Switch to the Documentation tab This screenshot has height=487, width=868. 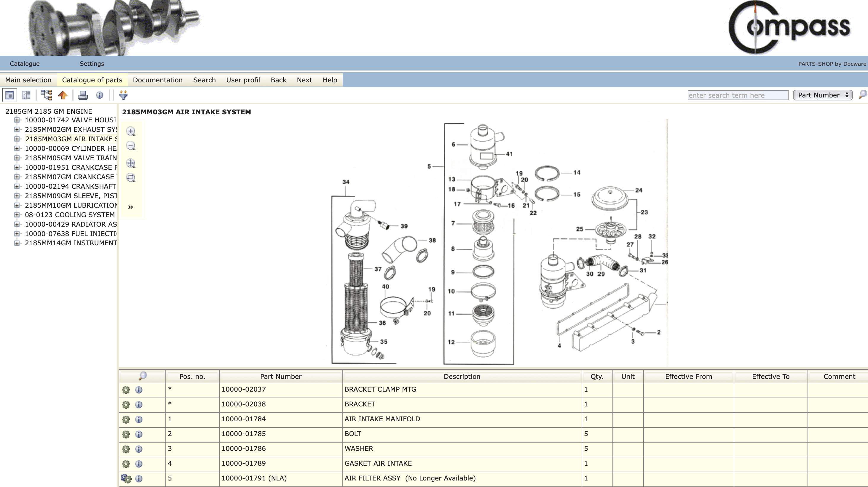pos(158,80)
